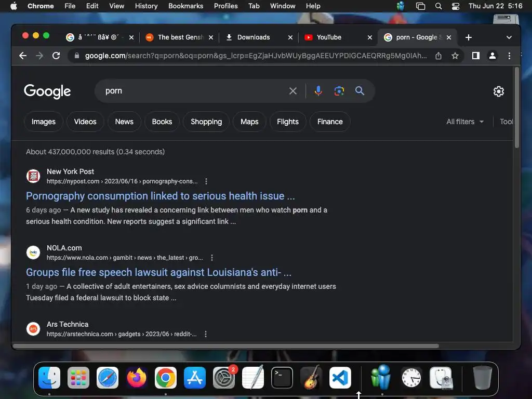Viewport: 532px width, 399px height.
Task: Launch Visual Studio Code from Dock
Action: click(340, 378)
